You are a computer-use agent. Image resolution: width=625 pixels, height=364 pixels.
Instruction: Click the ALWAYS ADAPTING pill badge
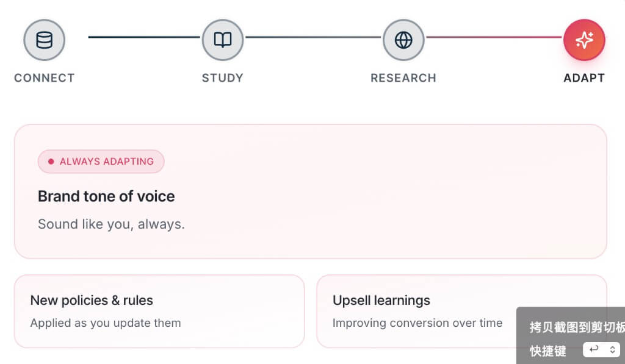101,162
